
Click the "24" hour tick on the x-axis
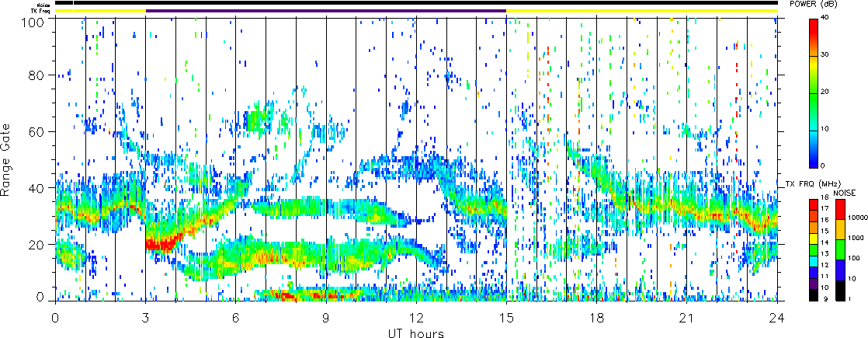(777, 318)
